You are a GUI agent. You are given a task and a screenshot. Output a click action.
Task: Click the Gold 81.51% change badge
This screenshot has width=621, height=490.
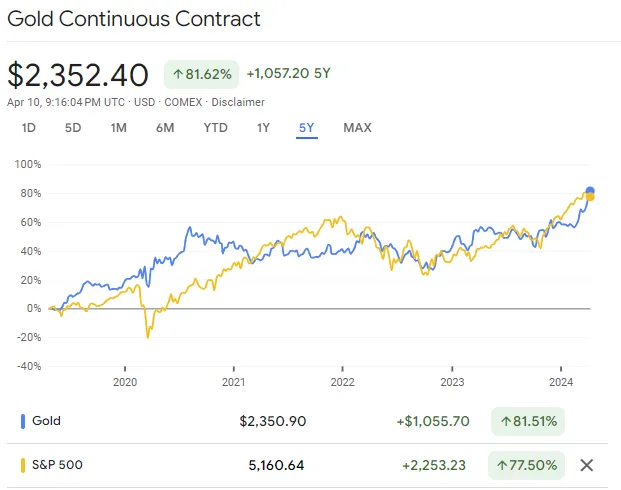528,421
